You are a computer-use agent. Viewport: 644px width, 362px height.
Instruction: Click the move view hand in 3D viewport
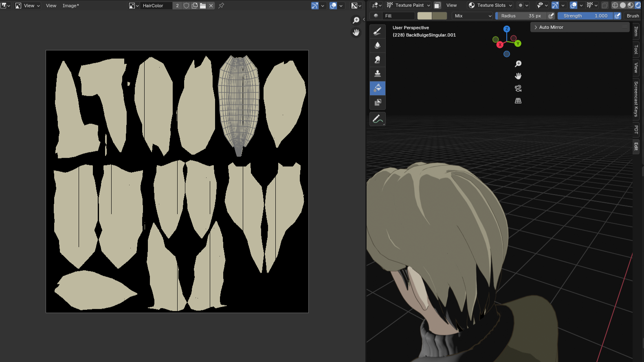(518, 76)
